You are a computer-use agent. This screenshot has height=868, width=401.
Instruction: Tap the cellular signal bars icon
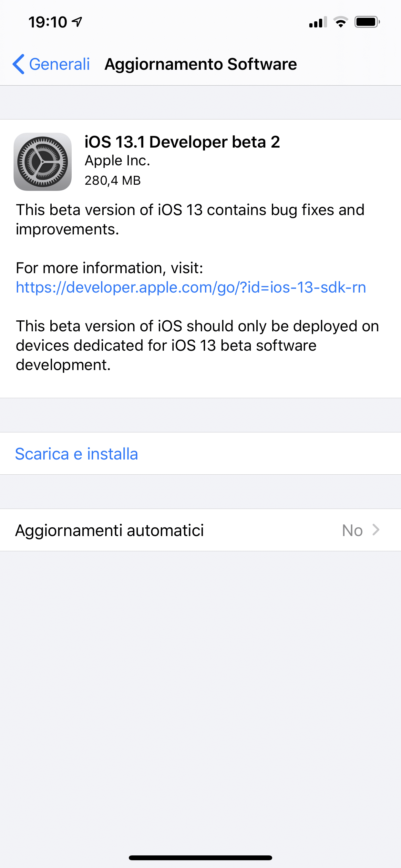coord(318,22)
